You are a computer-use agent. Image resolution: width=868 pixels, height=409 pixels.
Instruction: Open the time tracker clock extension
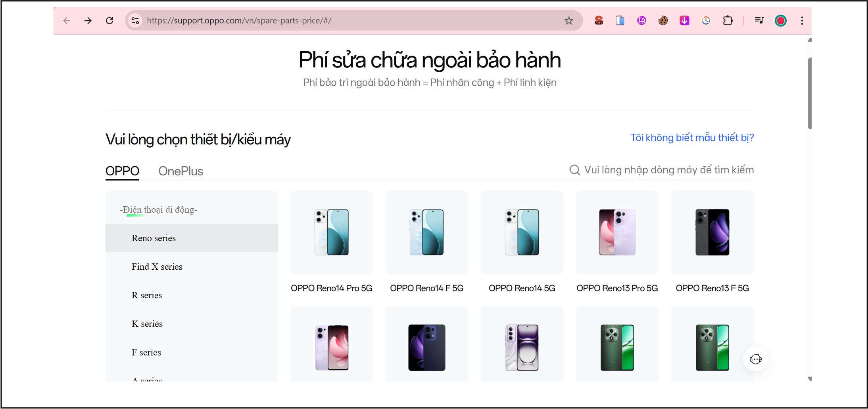(706, 20)
